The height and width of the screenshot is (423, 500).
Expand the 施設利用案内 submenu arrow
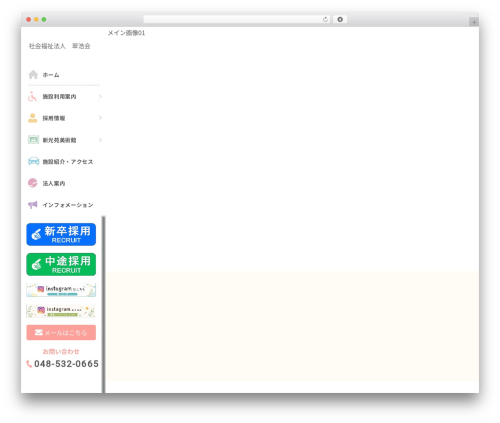[100, 96]
